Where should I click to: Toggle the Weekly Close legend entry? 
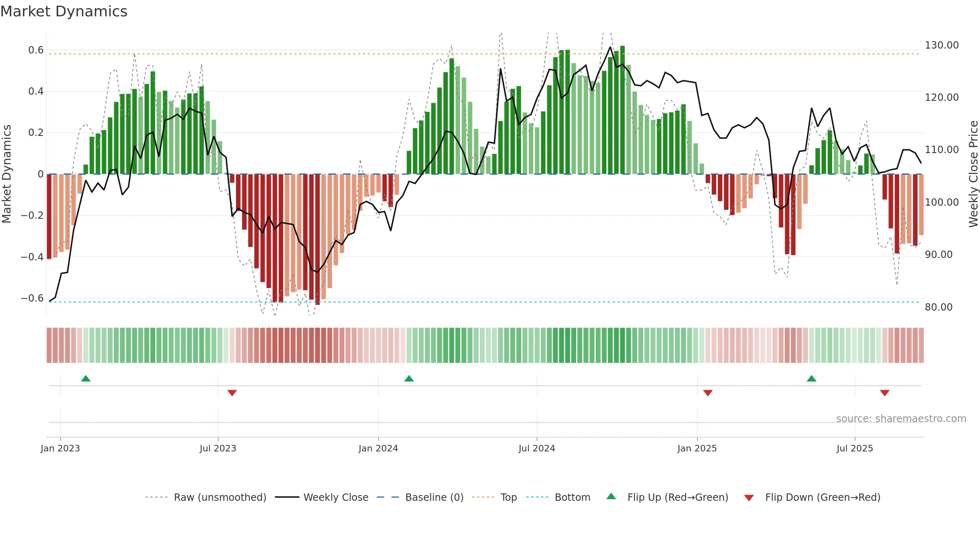pyautogui.click(x=322, y=497)
